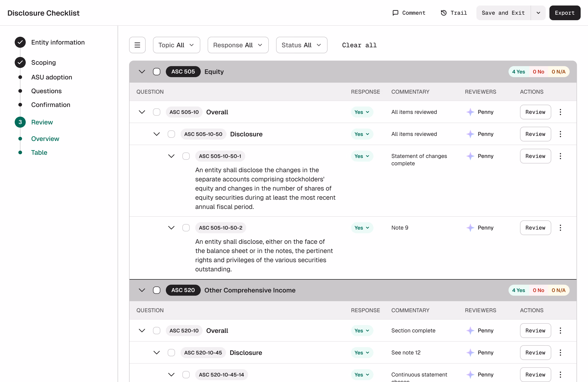Image resolution: width=588 pixels, height=382 pixels.
Task: Go to Entity information step
Action: (58, 42)
